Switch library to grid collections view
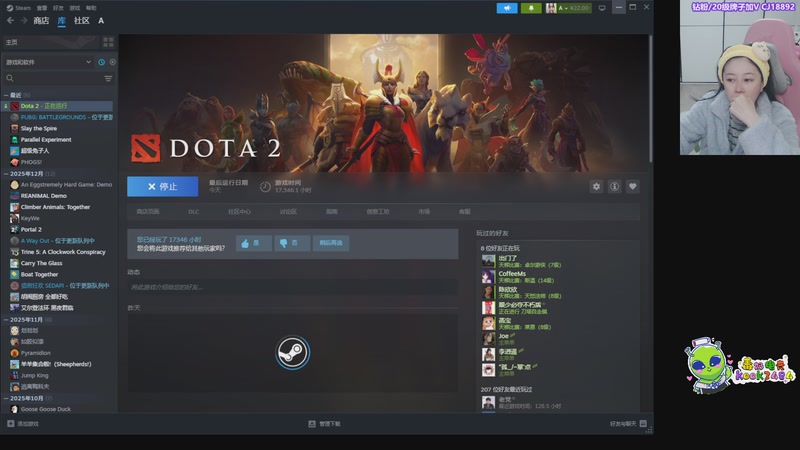800x450 pixels. (108, 42)
